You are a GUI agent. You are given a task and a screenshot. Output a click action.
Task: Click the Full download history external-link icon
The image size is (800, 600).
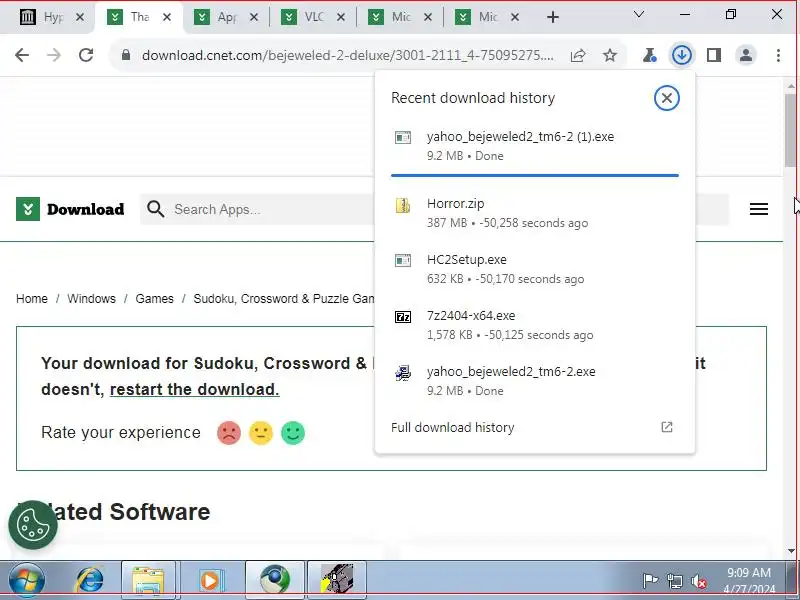(666, 427)
